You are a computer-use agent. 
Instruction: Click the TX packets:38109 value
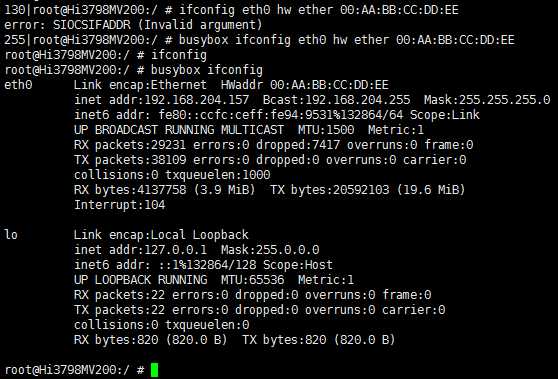click(x=130, y=160)
